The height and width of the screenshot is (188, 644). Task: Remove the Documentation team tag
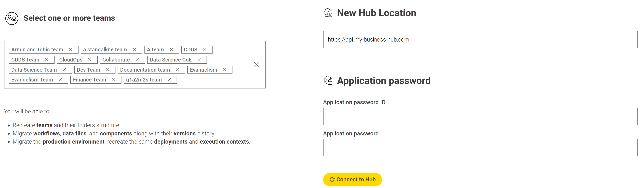(x=177, y=70)
